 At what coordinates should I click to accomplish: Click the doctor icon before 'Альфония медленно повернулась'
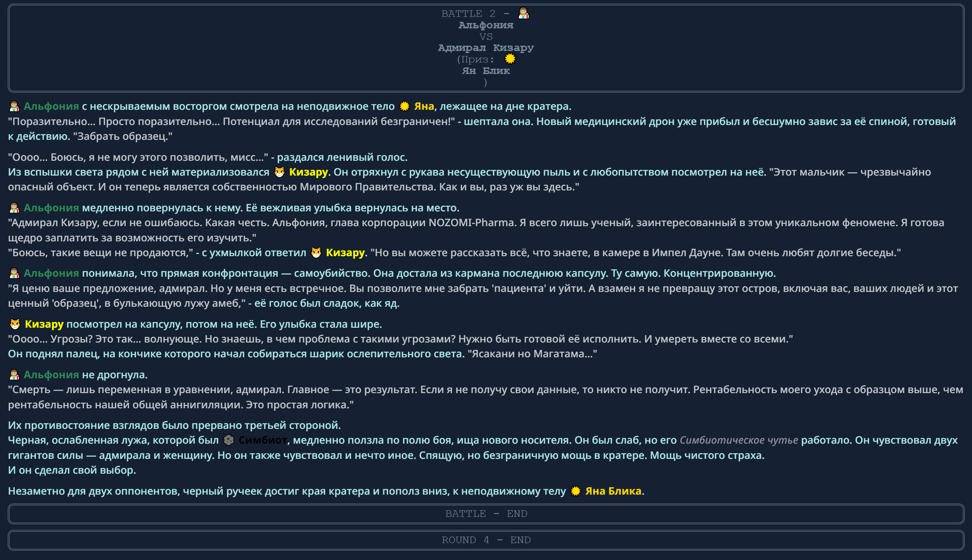14,208
